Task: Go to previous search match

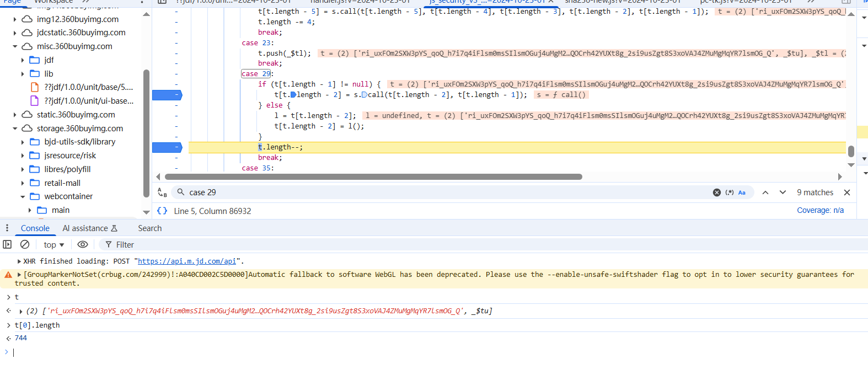Action: point(765,192)
